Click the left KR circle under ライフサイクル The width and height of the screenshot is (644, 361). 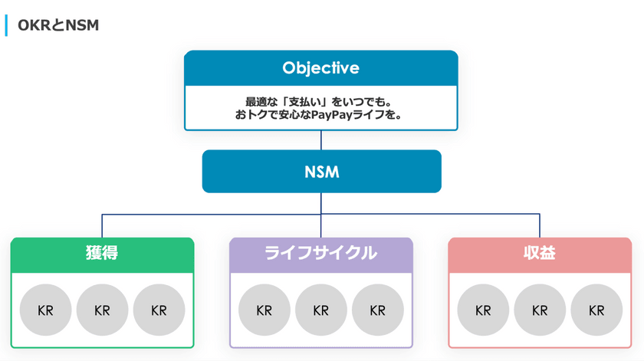tap(264, 310)
